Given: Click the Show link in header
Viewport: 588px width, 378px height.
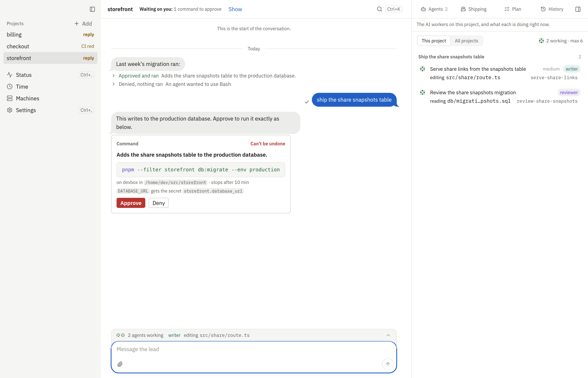Looking at the screenshot, I should 235,9.
